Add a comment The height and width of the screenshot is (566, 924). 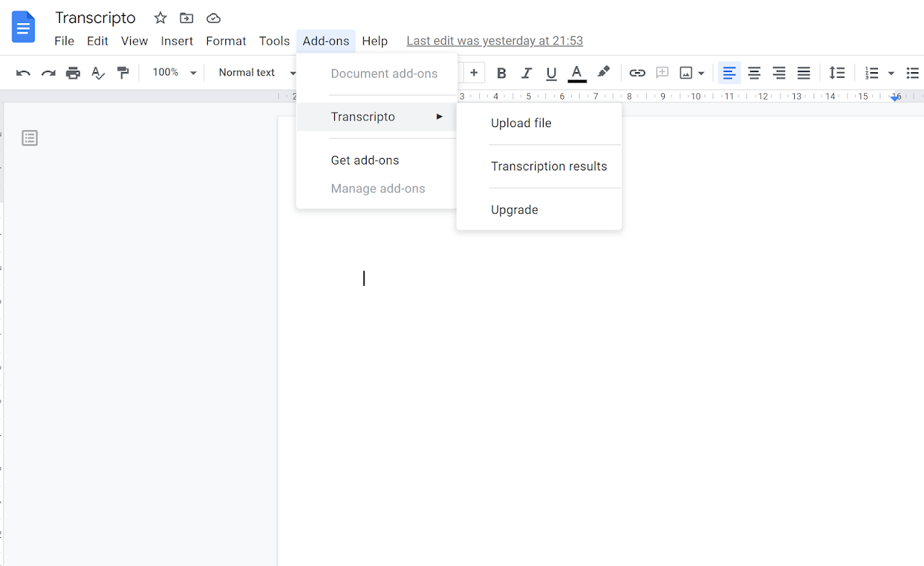pyautogui.click(x=662, y=73)
